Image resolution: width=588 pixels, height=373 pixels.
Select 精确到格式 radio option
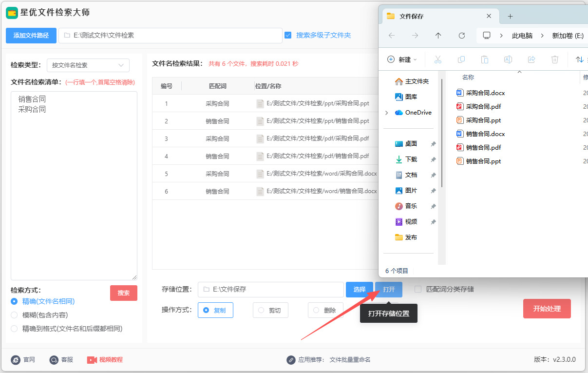pos(14,329)
